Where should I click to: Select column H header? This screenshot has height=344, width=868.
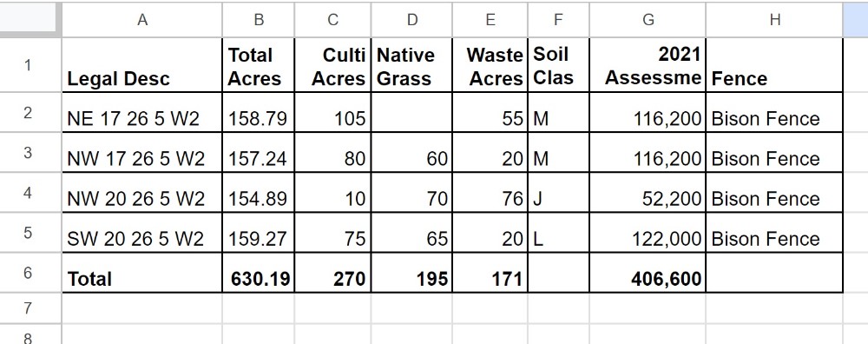[x=774, y=19]
